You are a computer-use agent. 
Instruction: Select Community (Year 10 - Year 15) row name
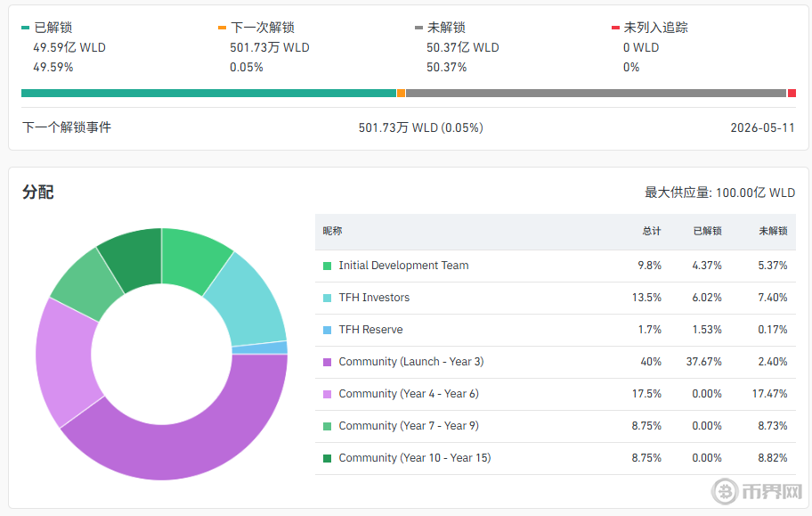(x=414, y=458)
